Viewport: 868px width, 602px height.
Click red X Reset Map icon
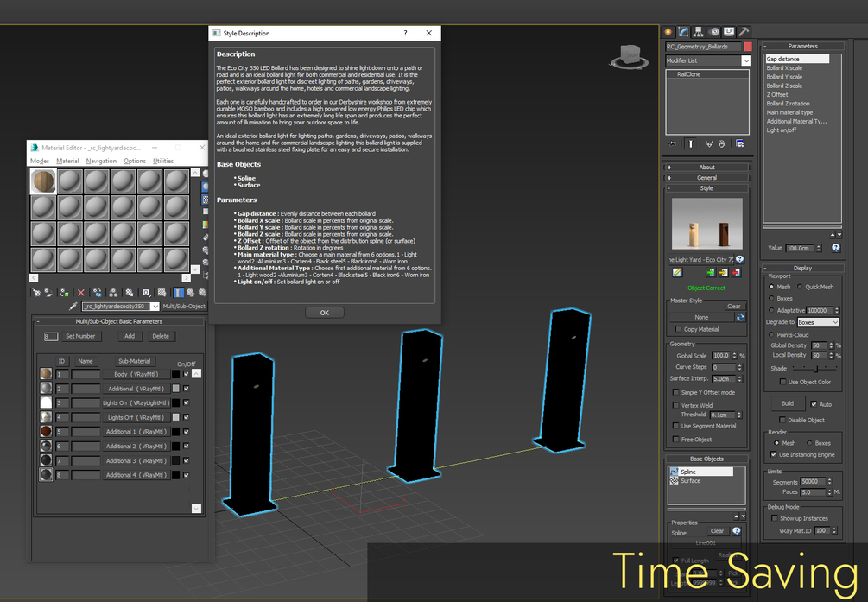click(81, 293)
